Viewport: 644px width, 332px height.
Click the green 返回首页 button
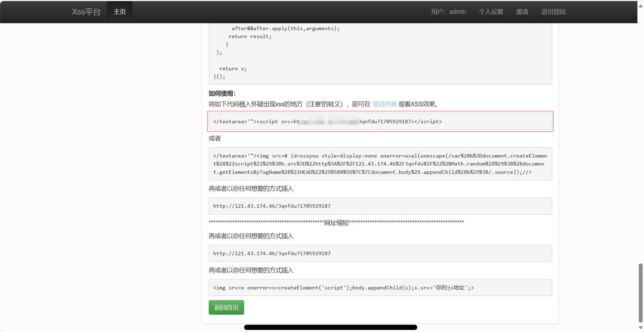[x=226, y=307]
